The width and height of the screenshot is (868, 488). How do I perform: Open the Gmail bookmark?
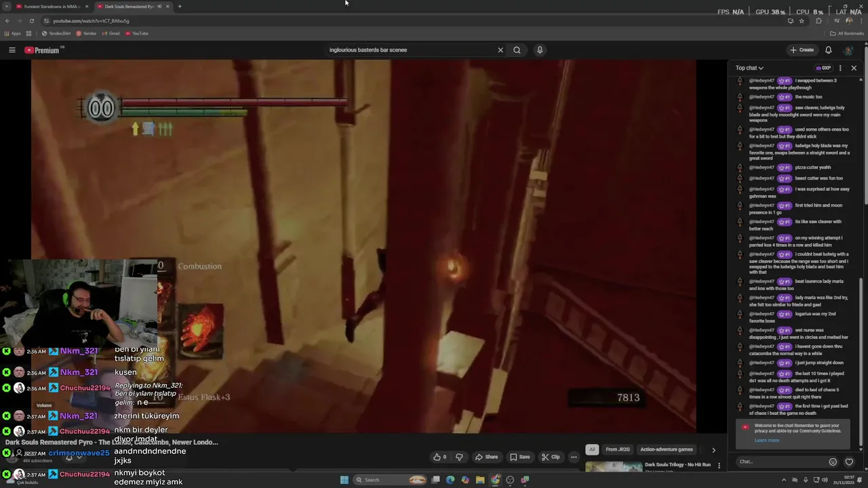tap(110, 33)
